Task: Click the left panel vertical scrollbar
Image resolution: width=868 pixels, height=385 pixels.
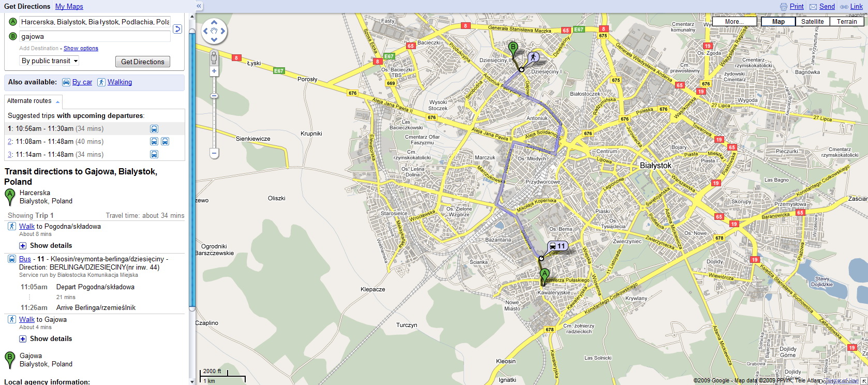Action: click(192, 171)
